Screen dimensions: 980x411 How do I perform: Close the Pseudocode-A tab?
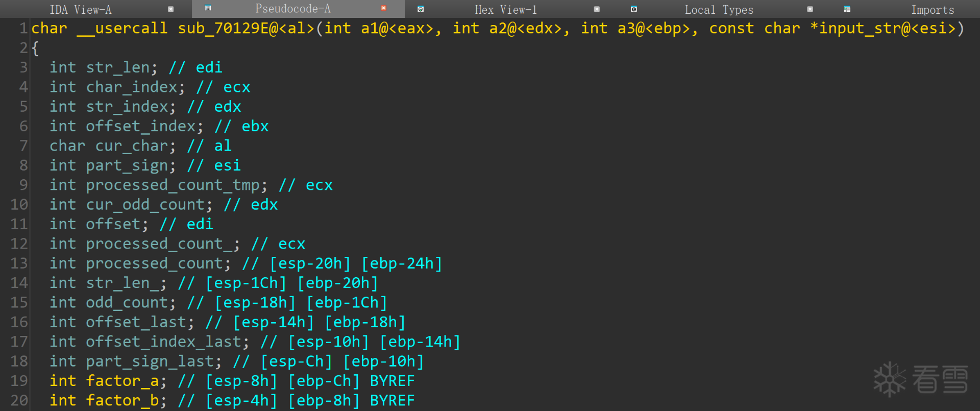coord(383,8)
